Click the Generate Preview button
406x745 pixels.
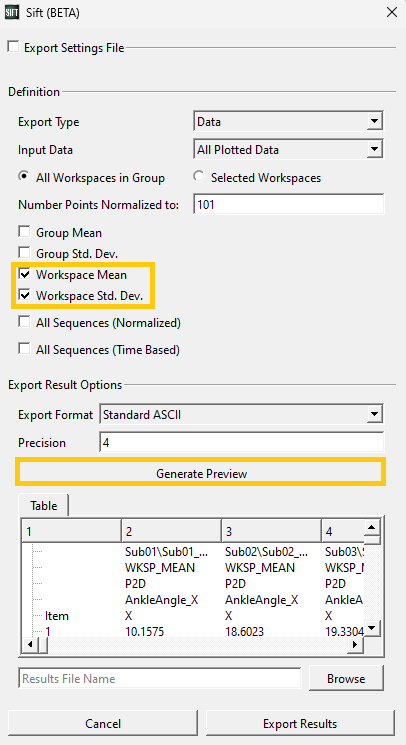point(201,473)
